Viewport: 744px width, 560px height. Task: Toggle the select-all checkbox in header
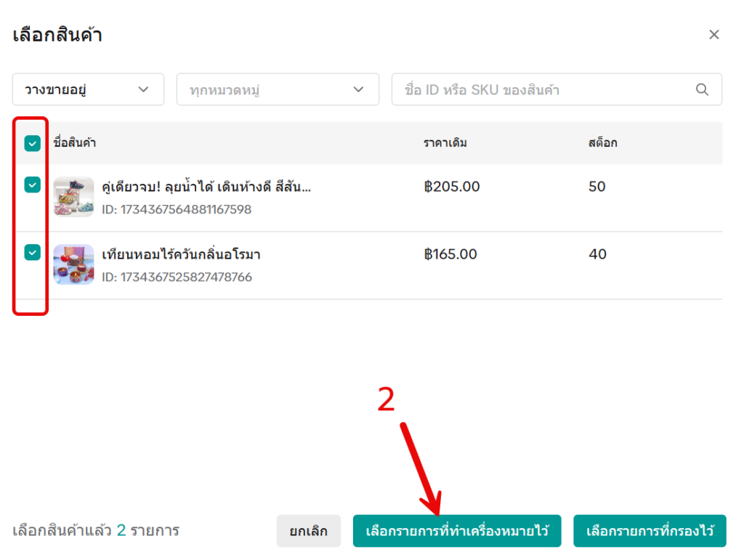[x=32, y=143]
